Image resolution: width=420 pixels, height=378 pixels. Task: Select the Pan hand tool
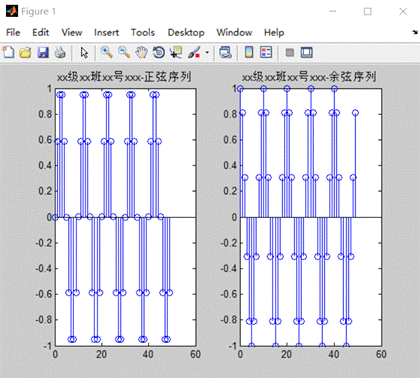[141, 52]
